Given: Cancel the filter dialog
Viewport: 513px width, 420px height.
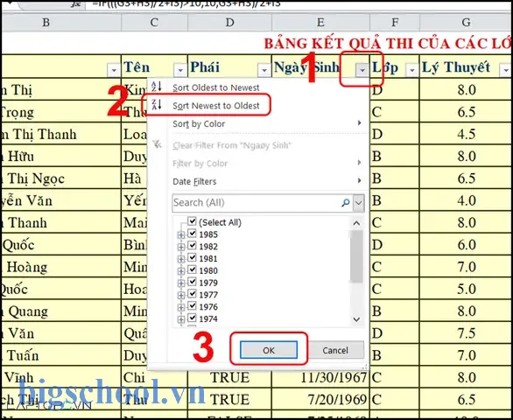Looking at the screenshot, I should click(335, 350).
